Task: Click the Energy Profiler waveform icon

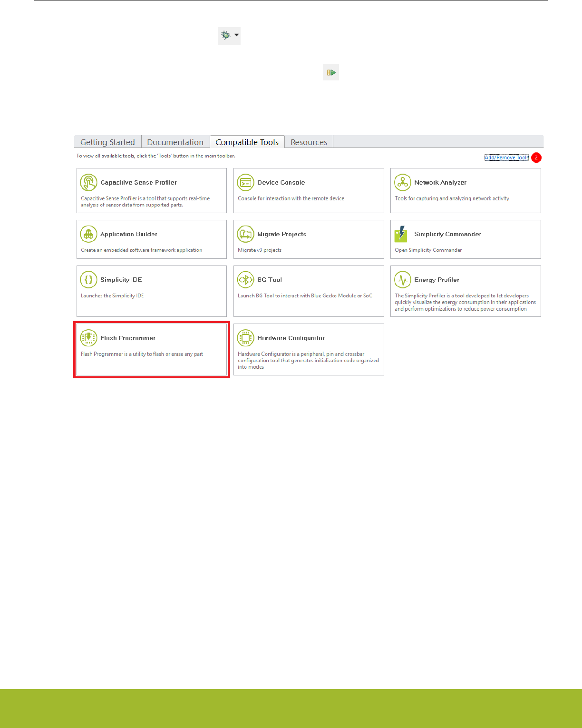Action: click(x=403, y=280)
